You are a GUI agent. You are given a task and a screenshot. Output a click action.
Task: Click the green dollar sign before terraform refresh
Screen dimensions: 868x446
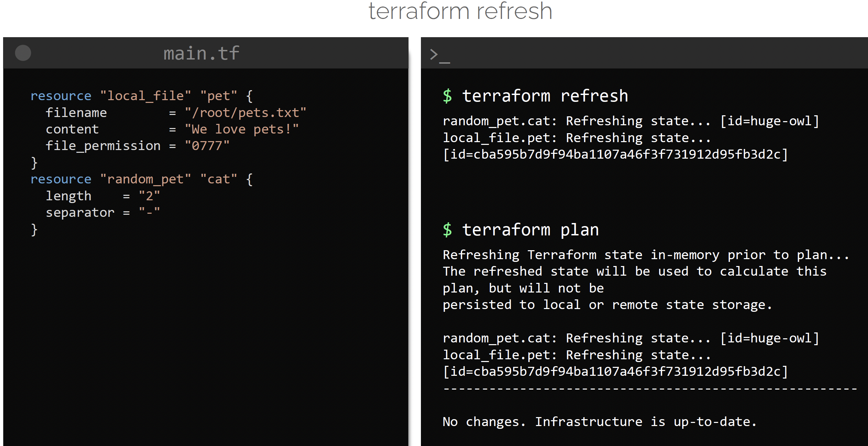[447, 96]
